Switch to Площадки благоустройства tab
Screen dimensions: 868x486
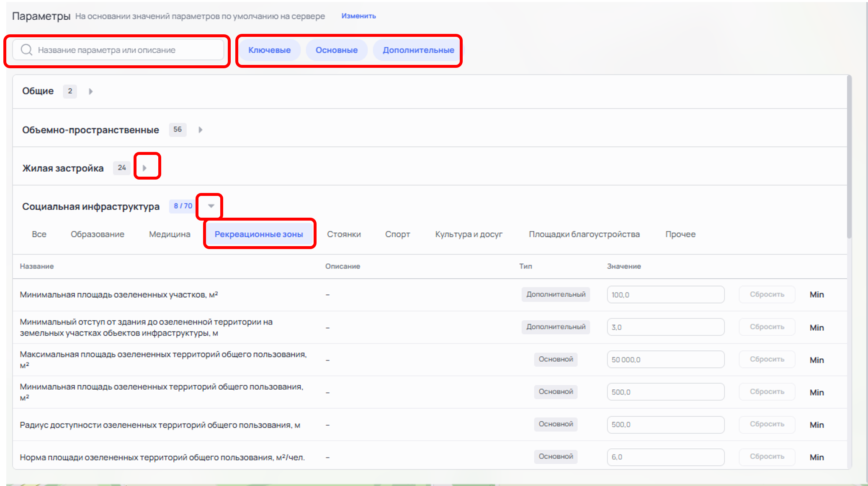584,234
